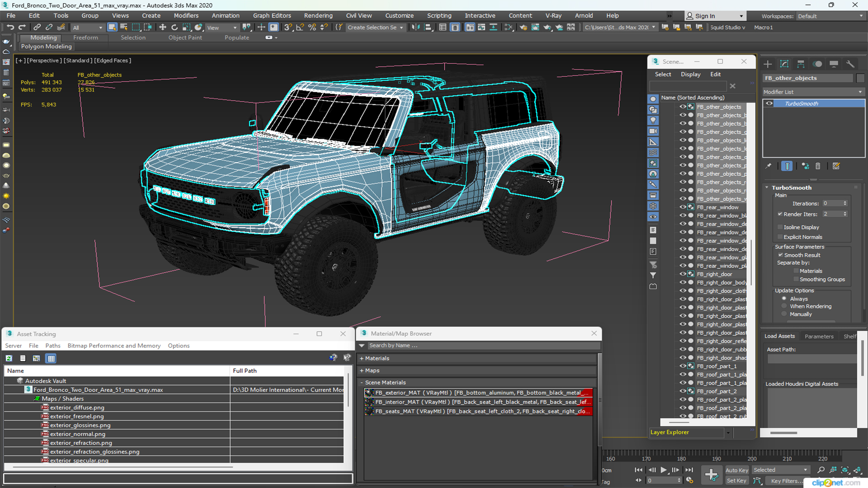
Task: Toggle TurboSmooth modifier eye in stack
Action: tap(769, 103)
